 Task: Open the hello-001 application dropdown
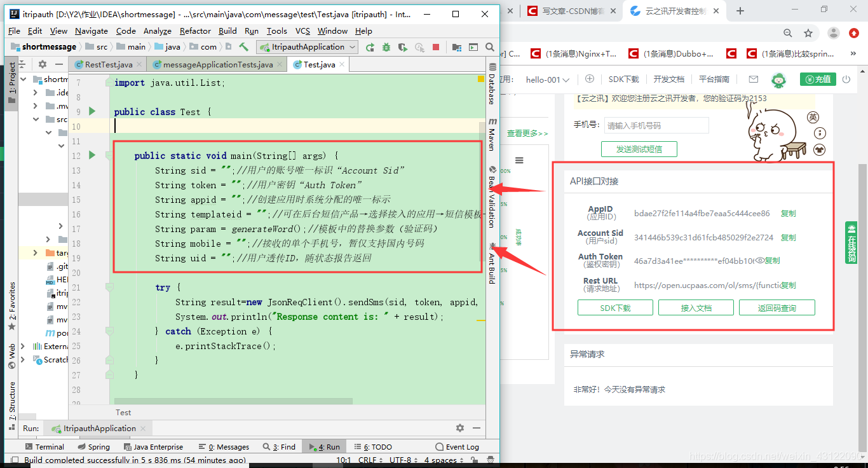point(547,79)
